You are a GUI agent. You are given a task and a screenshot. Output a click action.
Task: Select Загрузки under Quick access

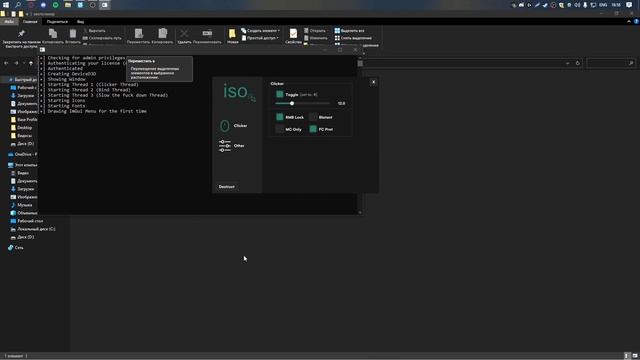[23, 96]
